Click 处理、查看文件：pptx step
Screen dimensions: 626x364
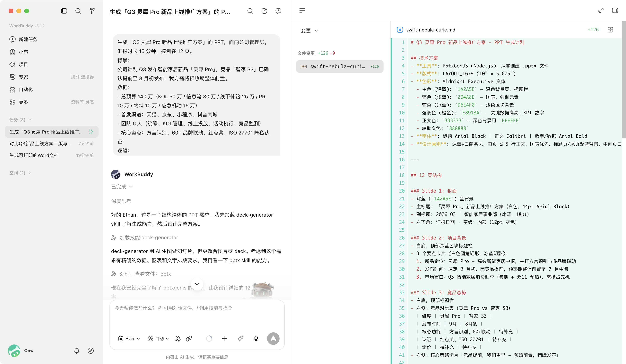[141, 274]
